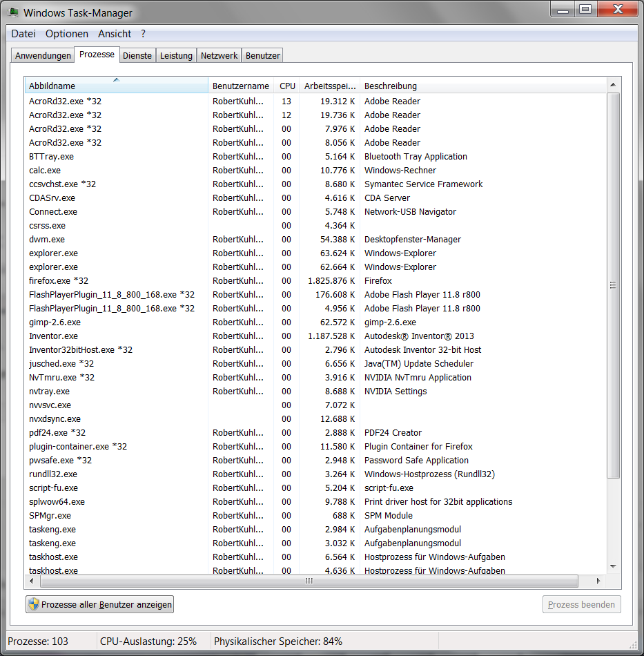Viewport: 644px width, 656px height.
Task: Click Prozesse aller Benutzer anzeigen
Action: pyautogui.click(x=99, y=604)
